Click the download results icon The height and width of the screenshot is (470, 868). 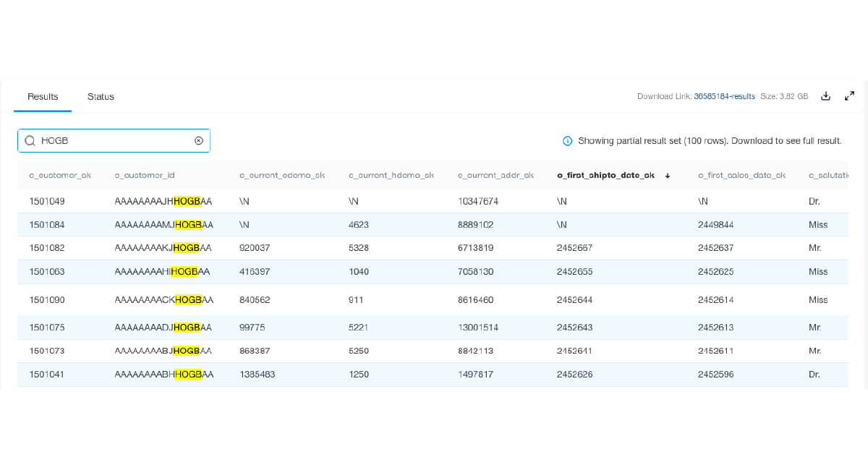click(x=825, y=95)
